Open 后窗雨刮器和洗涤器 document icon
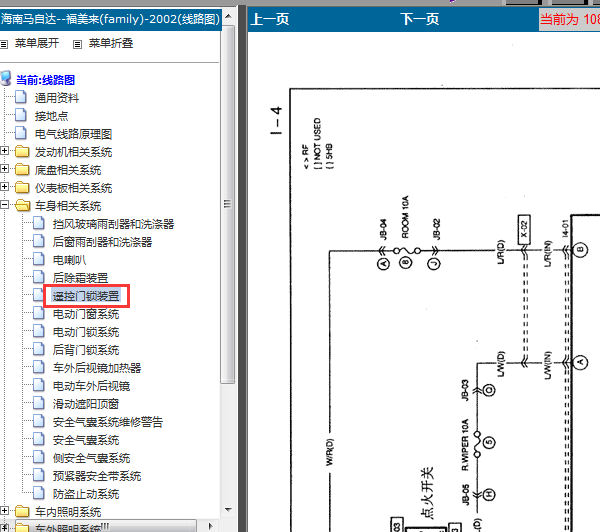 [39, 241]
